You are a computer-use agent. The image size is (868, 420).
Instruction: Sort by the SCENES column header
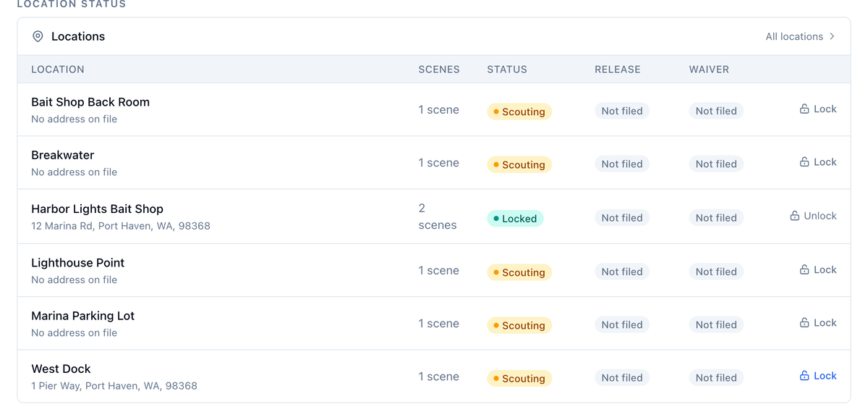coord(439,70)
